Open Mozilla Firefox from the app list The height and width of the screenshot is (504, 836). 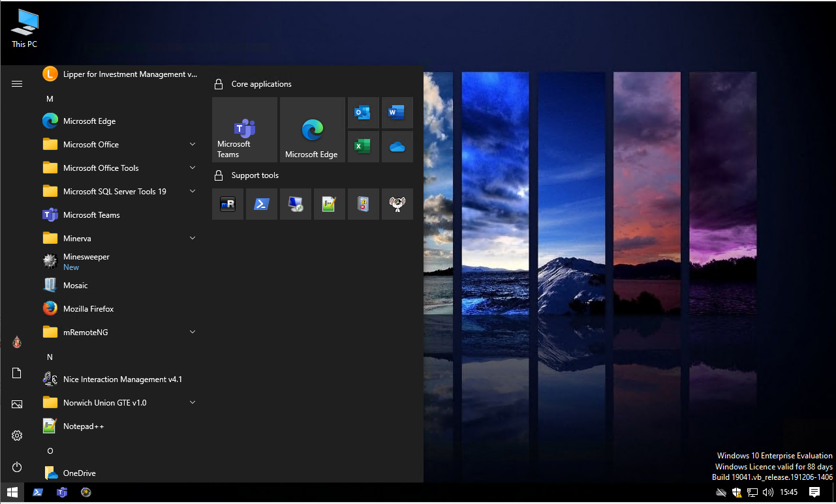(x=88, y=308)
